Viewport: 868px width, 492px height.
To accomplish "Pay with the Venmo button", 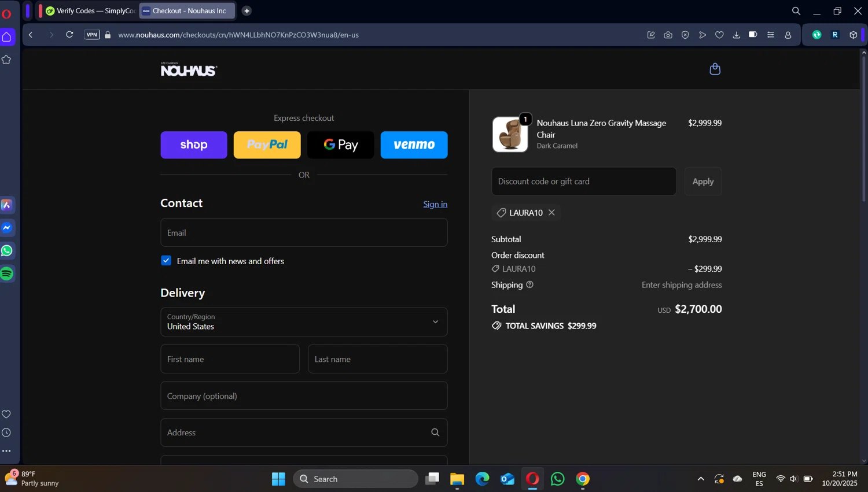I will point(414,145).
